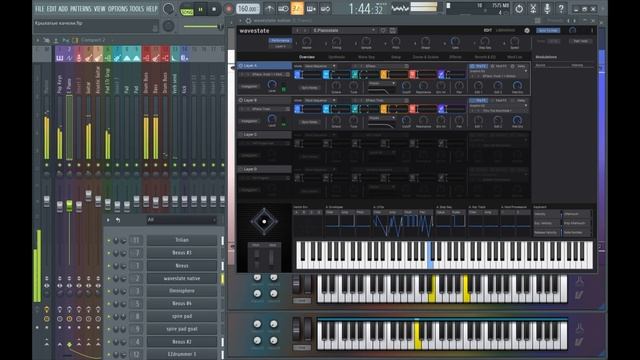Screen dimensions: 640x360
Task: Open the channel rack 'All' filter dropdown
Action: tap(181, 220)
